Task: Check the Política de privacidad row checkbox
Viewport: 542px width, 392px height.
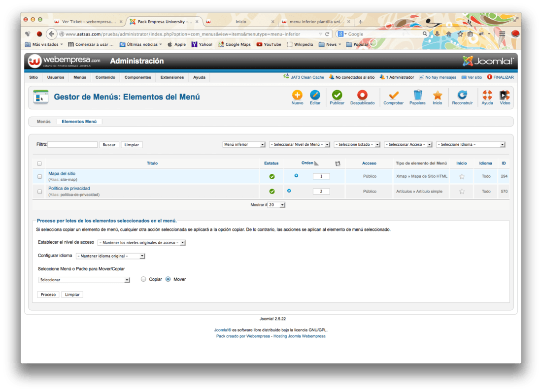Action: pyautogui.click(x=40, y=192)
